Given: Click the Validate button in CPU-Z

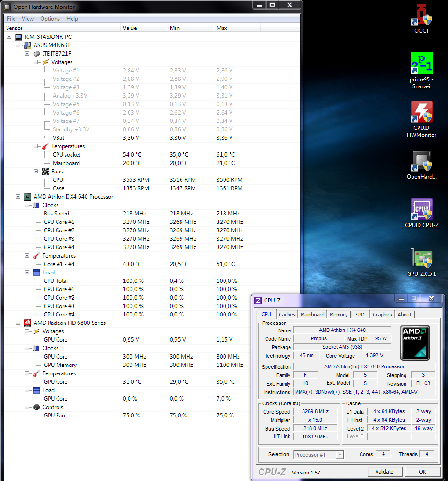Looking at the screenshot, I should click(384, 472).
